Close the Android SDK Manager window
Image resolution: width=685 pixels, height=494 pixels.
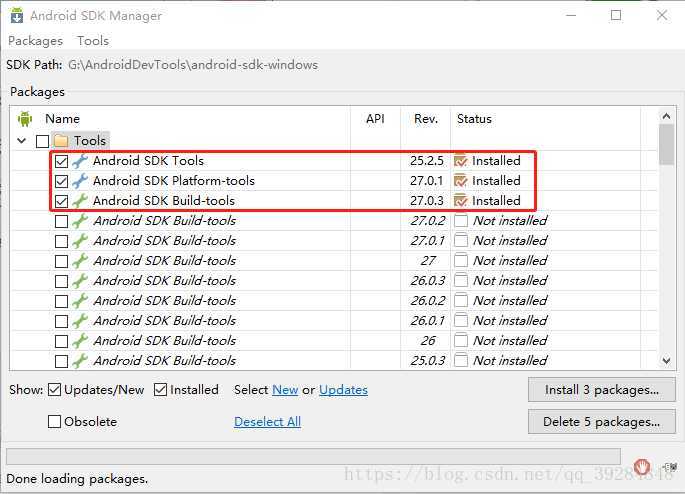(662, 15)
